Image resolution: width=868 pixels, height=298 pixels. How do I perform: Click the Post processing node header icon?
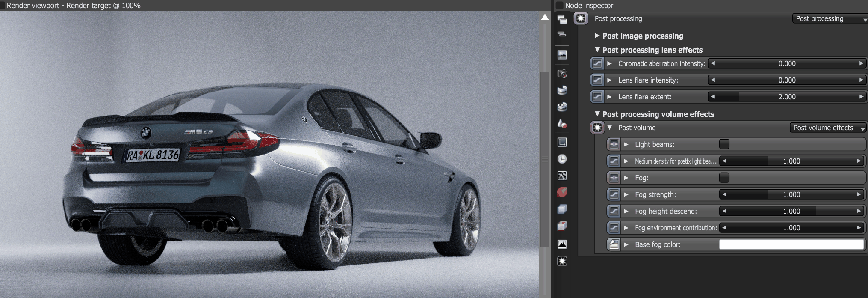coord(580,18)
